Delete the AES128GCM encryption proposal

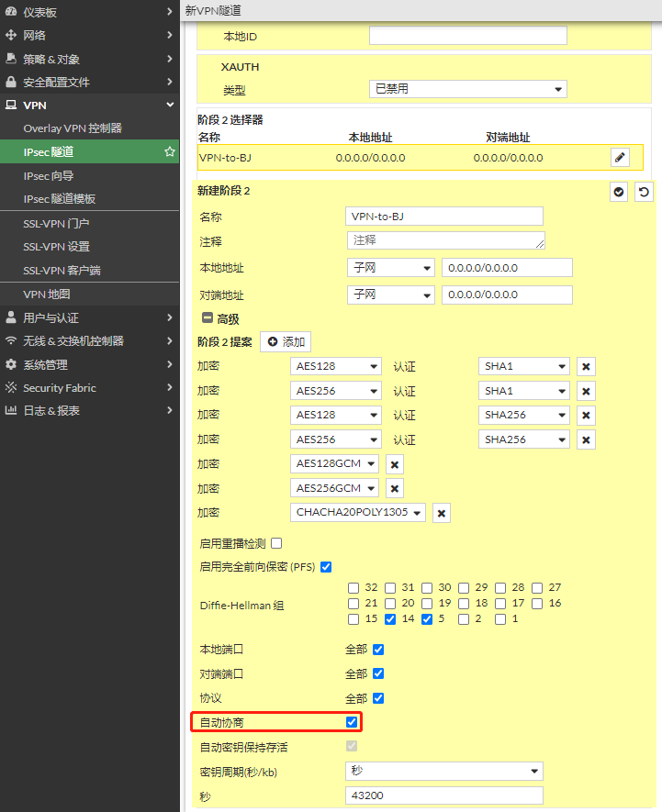click(395, 464)
